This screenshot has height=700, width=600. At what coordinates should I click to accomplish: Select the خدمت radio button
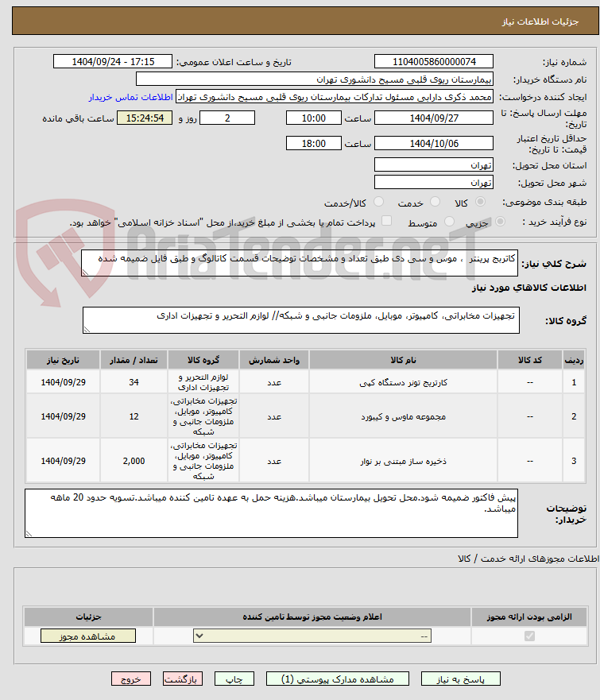[x=435, y=202]
